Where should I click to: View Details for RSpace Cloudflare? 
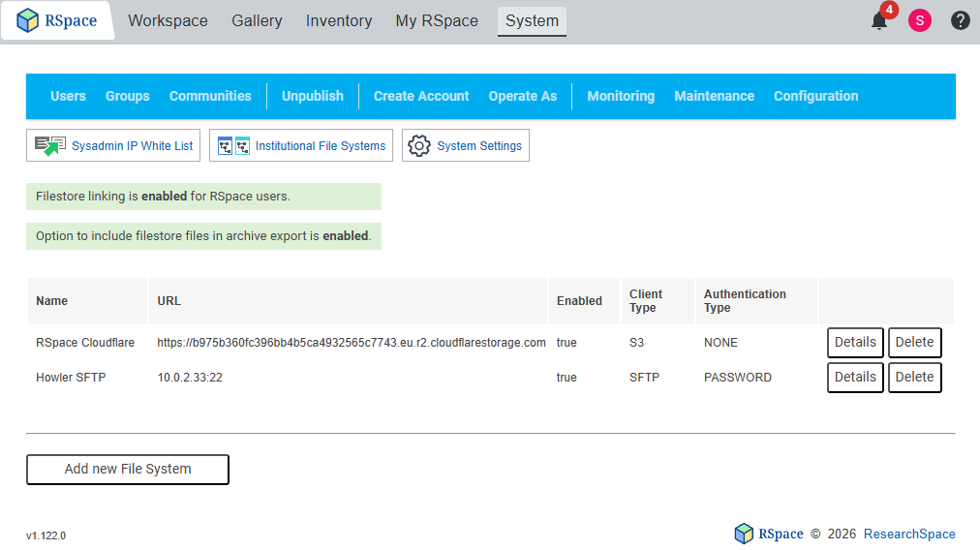[855, 343]
